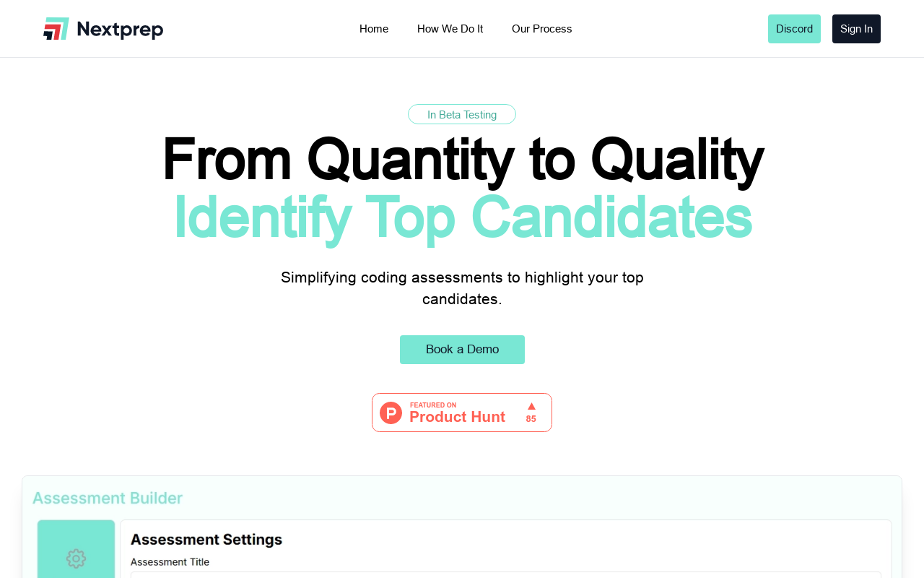
Task: Join via the Discord button
Action: tap(794, 29)
